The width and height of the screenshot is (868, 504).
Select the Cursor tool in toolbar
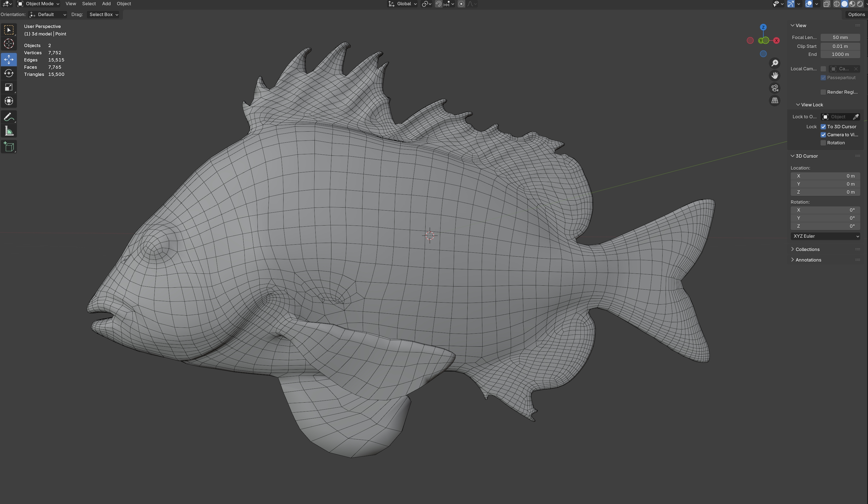[x=9, y=44]
